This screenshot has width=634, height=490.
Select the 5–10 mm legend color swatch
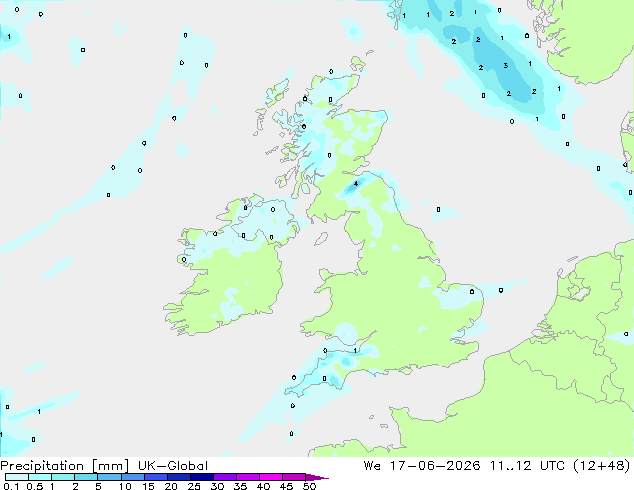(x=110, y=477)
